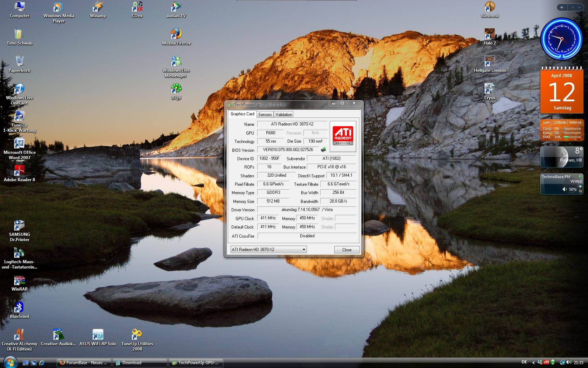Screen dimensions: 588x368
Task: Open BlueSoleil Bluetooth icon
Action: tap(20, 310)
